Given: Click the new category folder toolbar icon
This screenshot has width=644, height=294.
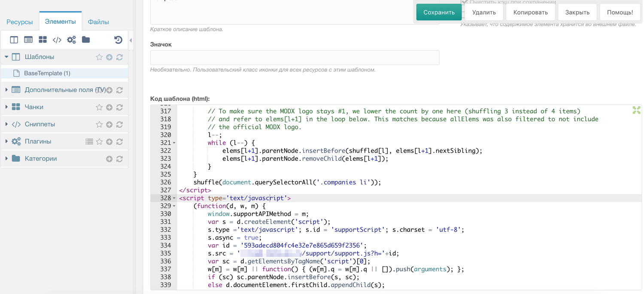Looking at the screenshot, I should click(86, 40).
